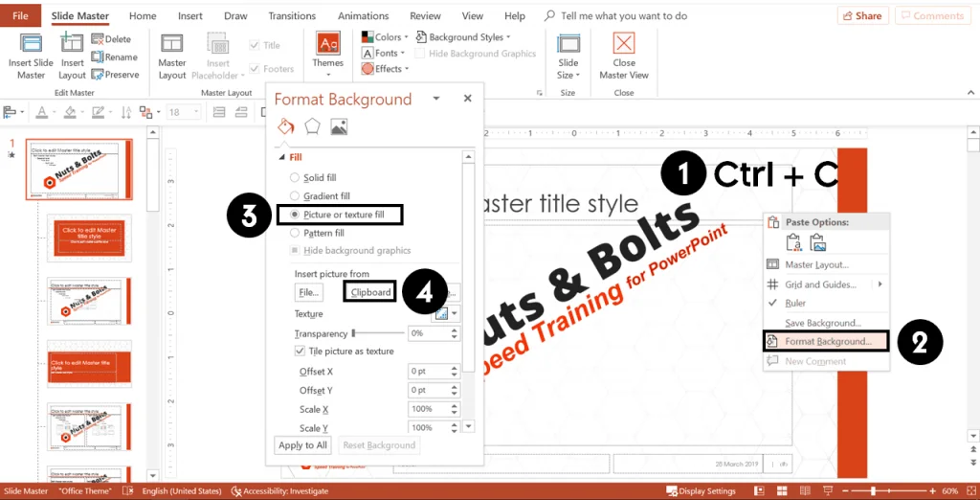980x500 pixels.
Task: Open the Colors dropdown
Action: (x=385, y=37)
